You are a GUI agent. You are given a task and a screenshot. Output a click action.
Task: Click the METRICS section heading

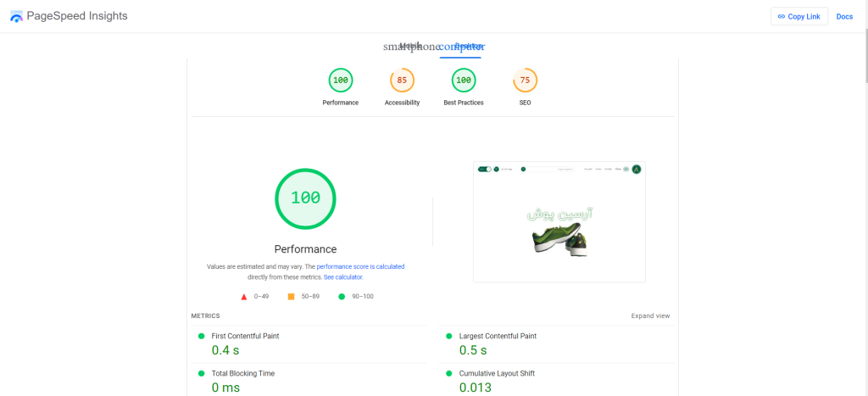[205, 316]
